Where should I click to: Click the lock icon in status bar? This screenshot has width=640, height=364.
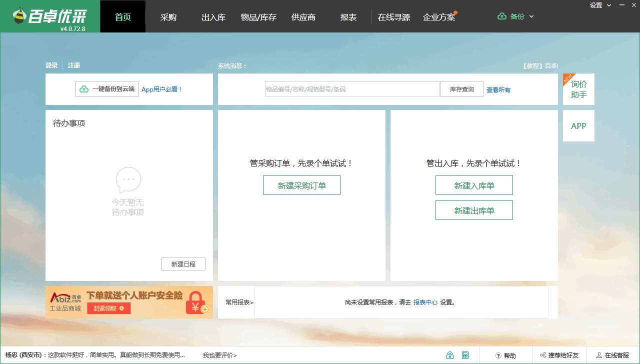tap(450, 355)
